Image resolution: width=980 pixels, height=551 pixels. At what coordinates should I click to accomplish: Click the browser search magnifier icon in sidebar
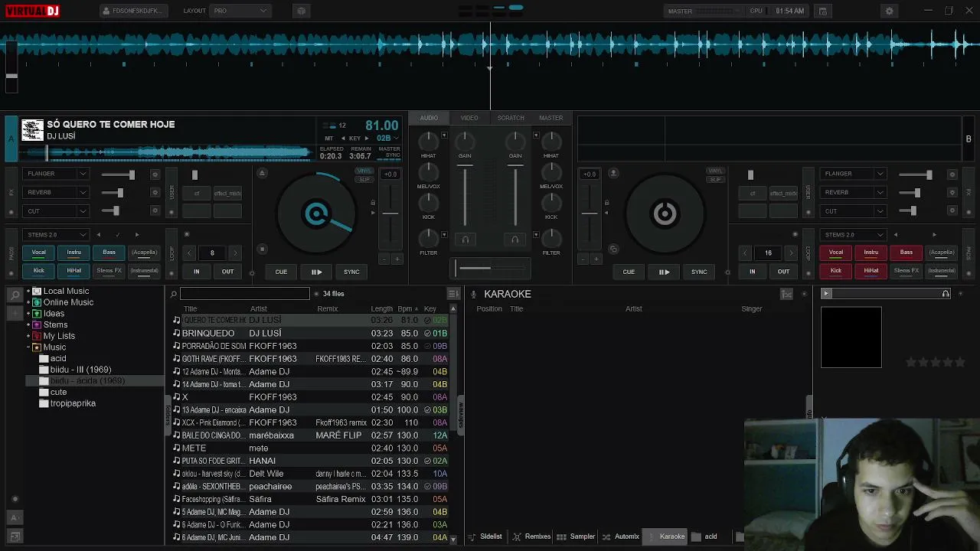pos(15,295)
